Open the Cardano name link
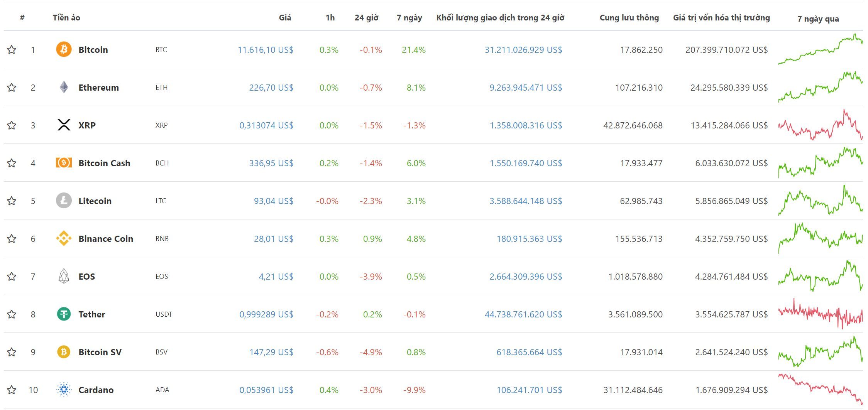Screen dimensions: 868x410 tap(96, 390)
